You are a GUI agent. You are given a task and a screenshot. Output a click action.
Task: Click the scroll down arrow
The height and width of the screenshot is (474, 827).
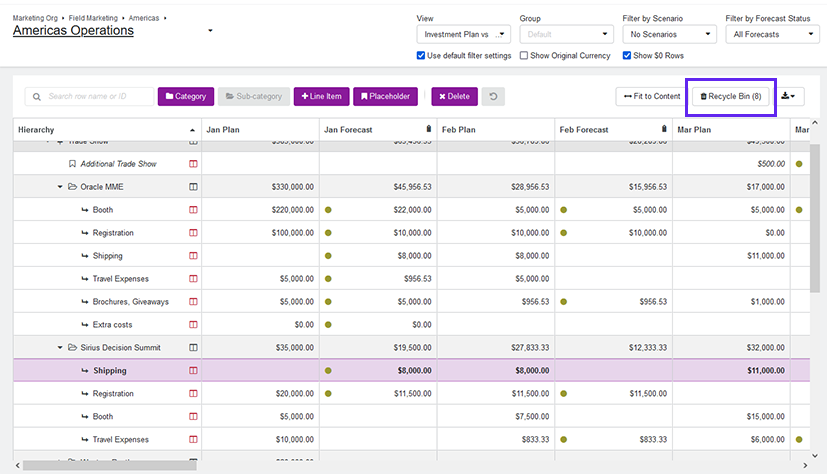pos(815,456)
